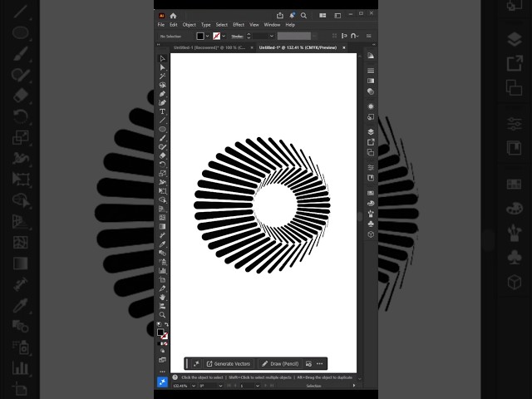Open the Edit Toolbar three dots
Screen dimensions: 532x399
coord(162,372)
